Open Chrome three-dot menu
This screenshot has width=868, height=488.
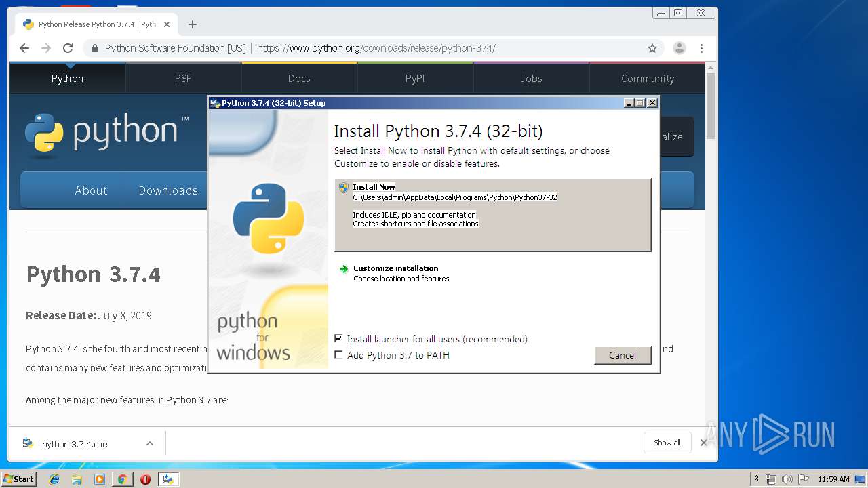click(x=701, y=48)
